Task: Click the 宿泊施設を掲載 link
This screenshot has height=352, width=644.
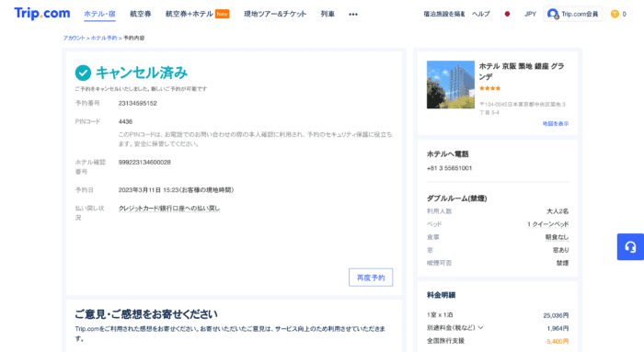Action: point(444,14)
